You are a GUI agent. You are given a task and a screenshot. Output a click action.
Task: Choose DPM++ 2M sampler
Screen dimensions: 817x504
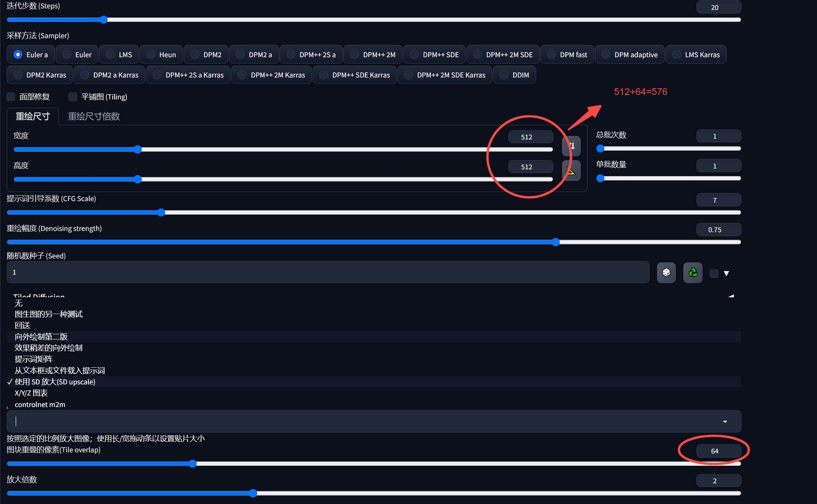coord(373,54)
